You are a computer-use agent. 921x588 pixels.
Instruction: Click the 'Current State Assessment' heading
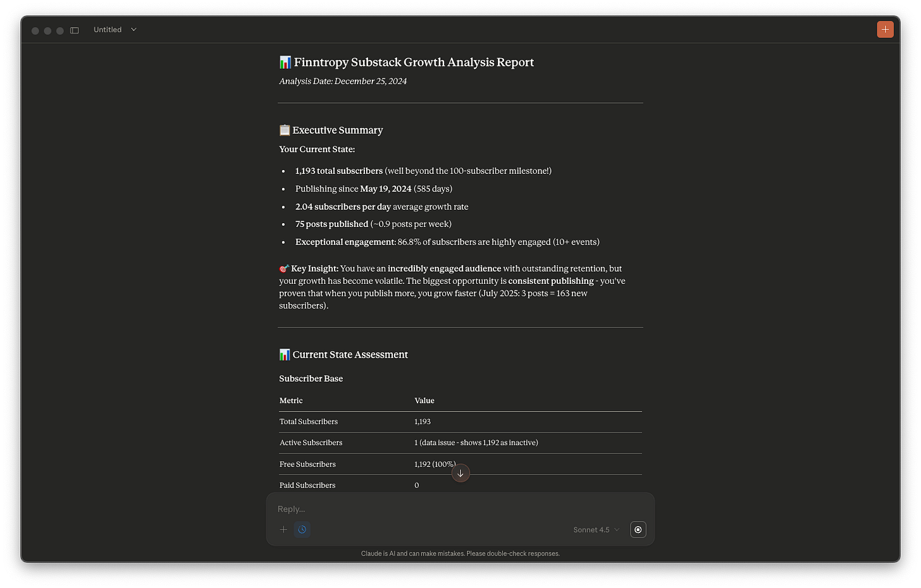pyautogui.click(x=350, y=355)
